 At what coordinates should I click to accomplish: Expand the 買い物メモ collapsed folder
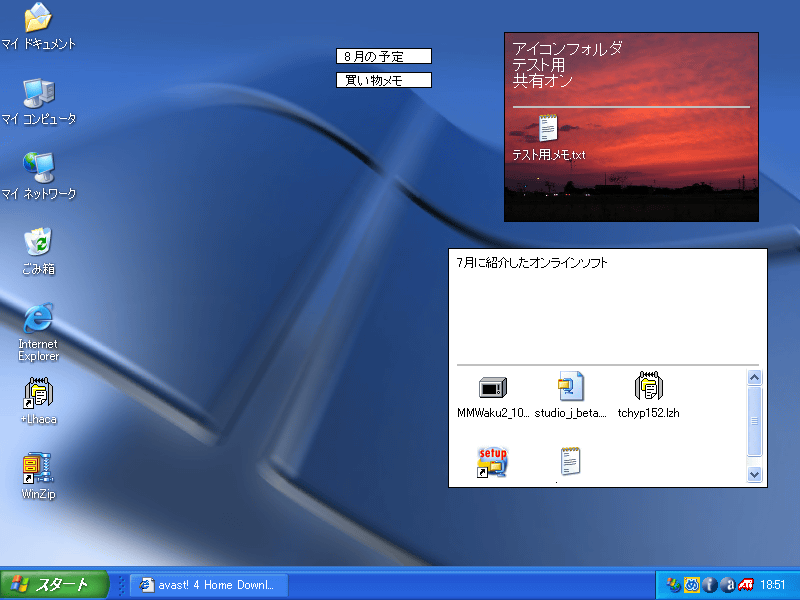coord(384,80)
